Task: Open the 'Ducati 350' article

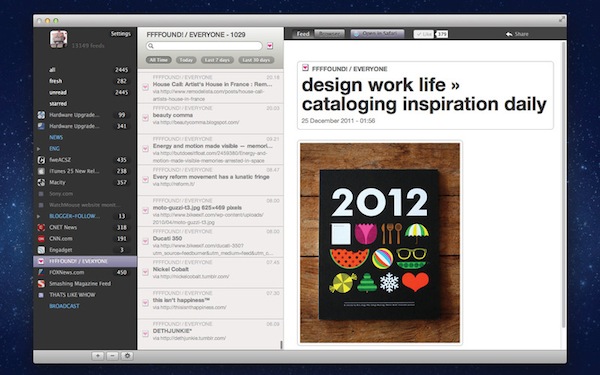Action: tap(210, 241)
